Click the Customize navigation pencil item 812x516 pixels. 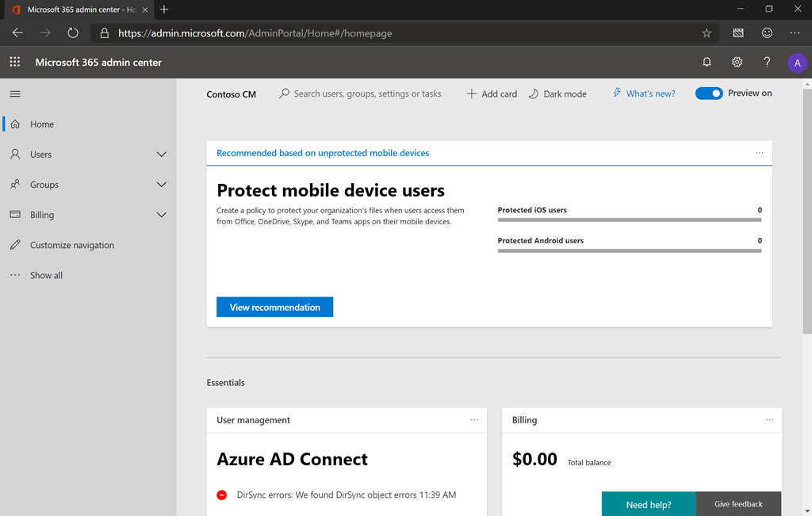pyautogui.click(x=71, y=245)
